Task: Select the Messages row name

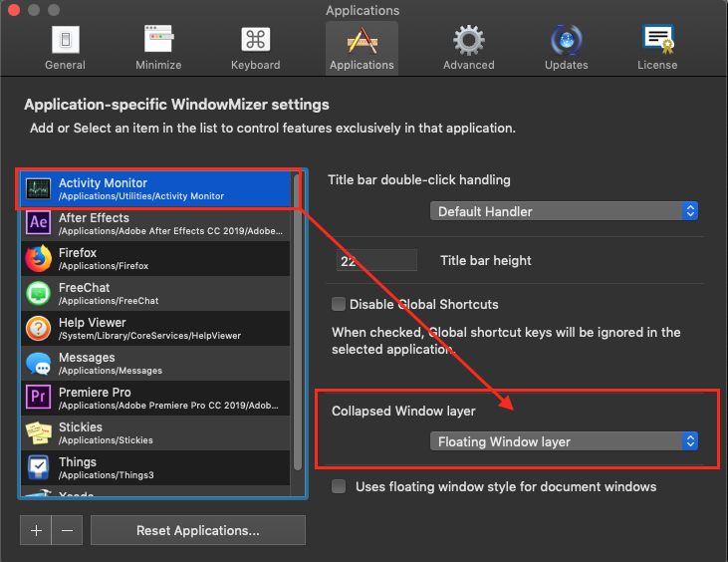Action: click(87, 358)
